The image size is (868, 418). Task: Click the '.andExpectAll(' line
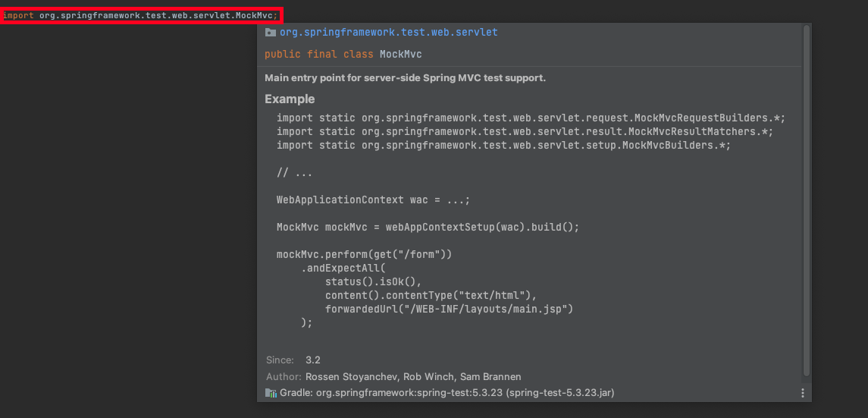[343, 268]
